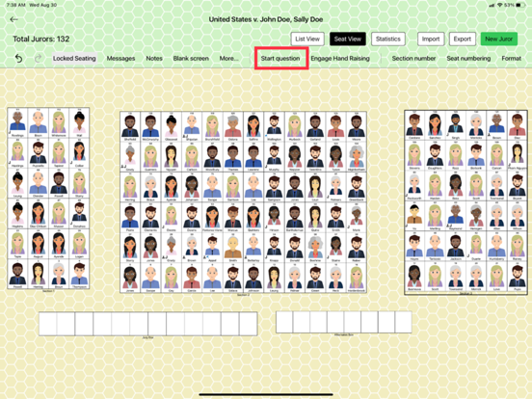Show the Blank screen

click(x=191, y=59)
